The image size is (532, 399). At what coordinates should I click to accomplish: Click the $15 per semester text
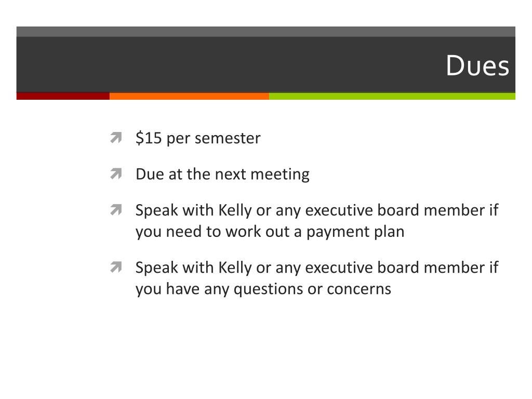pyautogui.click(x=198, y=138)
